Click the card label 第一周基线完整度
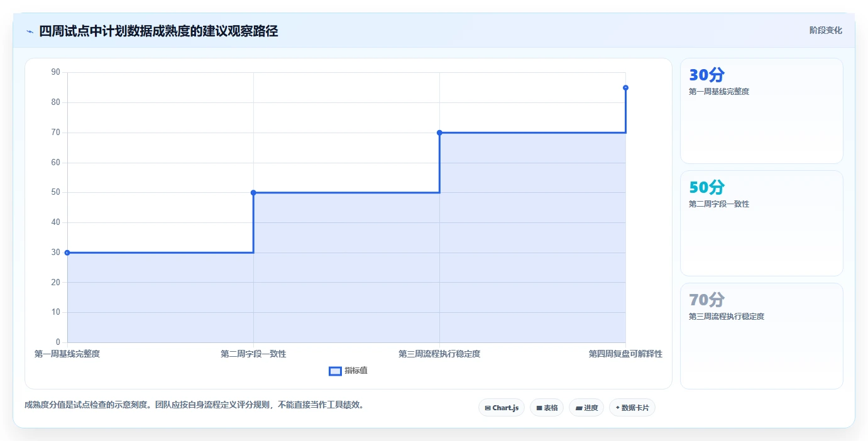 click(x=719, y=92)
